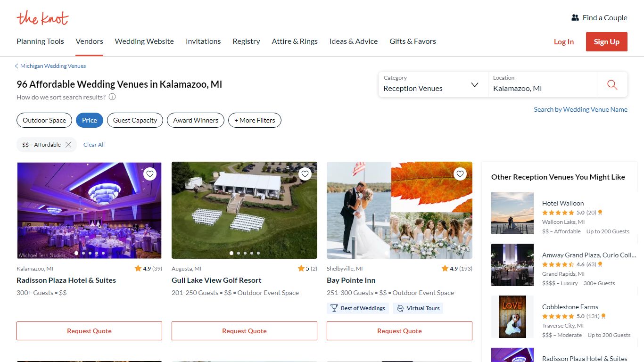Screen dimensions: 644x362
Task: Open the Category Reception Venues dropdown
Action: coord(433,85)
